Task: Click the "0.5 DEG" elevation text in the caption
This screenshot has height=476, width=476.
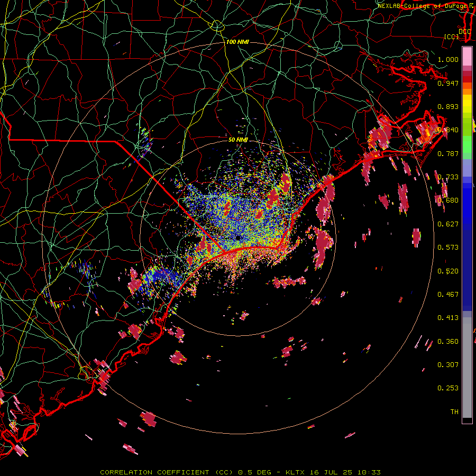Action: coord(255,472)
